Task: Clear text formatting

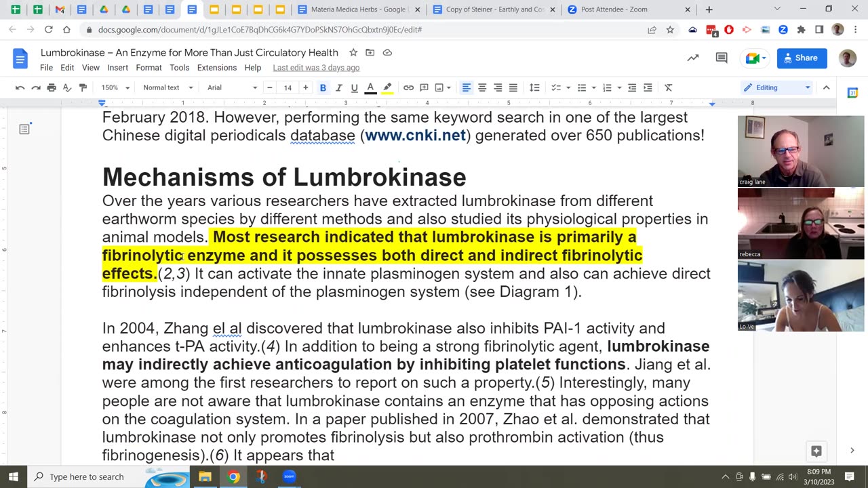Action: (x=668, y=87)
